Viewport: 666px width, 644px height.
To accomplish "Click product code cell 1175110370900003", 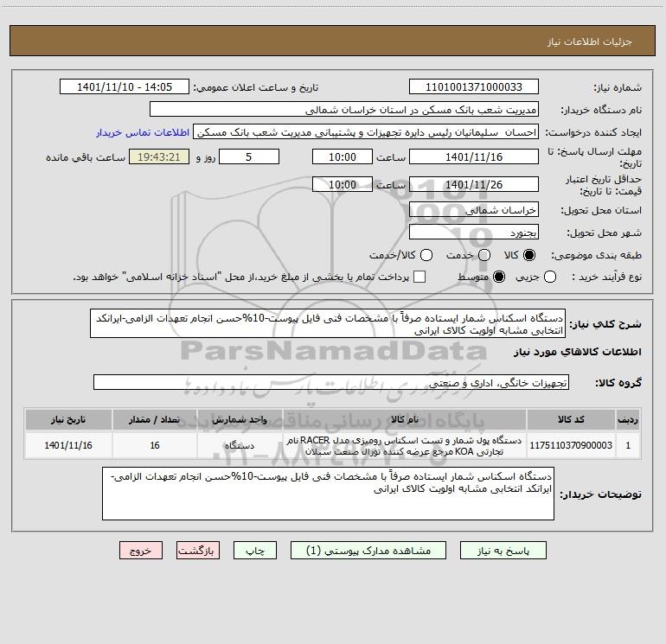I will [x=571, y=445].
